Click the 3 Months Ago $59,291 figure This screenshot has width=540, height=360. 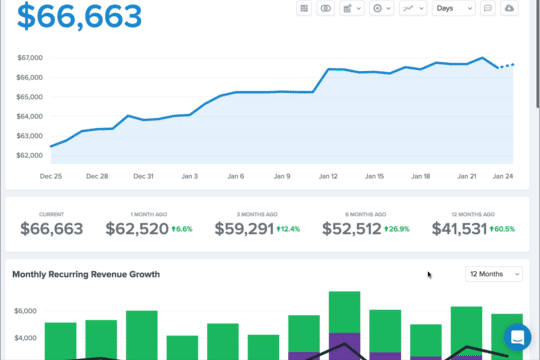pyautogui.click(x=244, y=229)
